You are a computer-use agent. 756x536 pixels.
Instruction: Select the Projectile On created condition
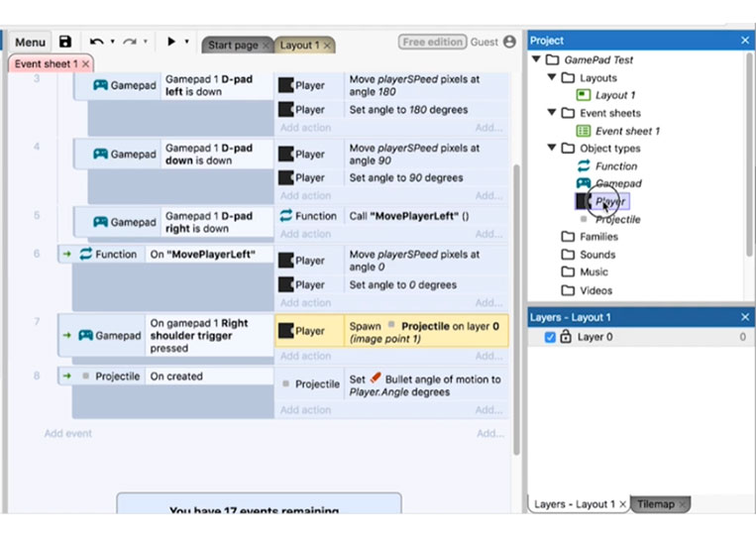209,375
